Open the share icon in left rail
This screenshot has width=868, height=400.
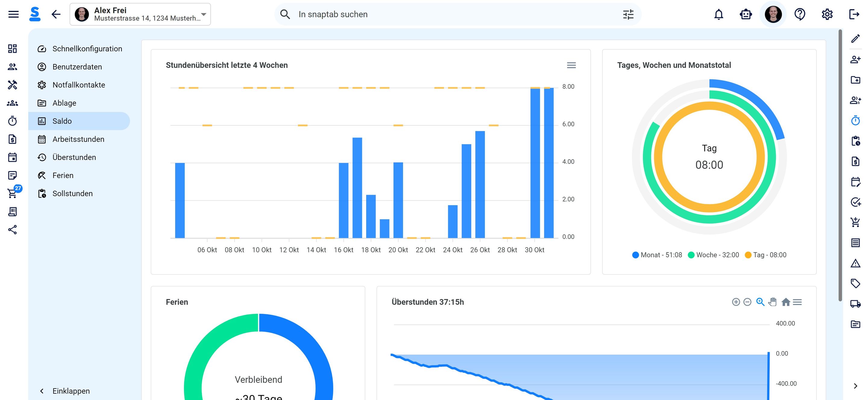tap(12, 230)
